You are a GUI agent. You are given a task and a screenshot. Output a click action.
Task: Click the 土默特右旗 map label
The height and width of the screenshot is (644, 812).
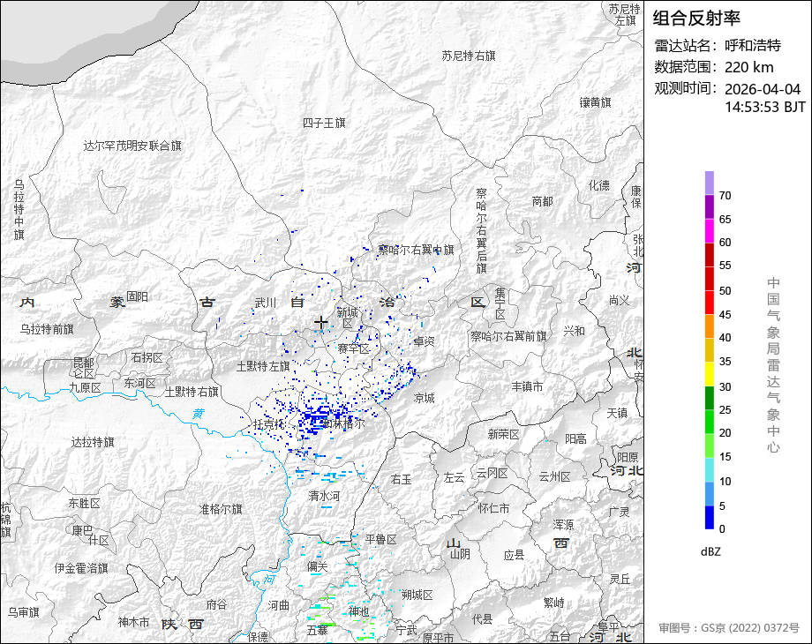[192, 392]
